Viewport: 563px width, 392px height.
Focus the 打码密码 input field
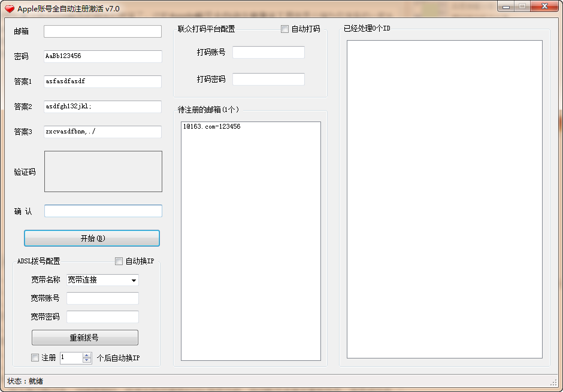(268, 79)
